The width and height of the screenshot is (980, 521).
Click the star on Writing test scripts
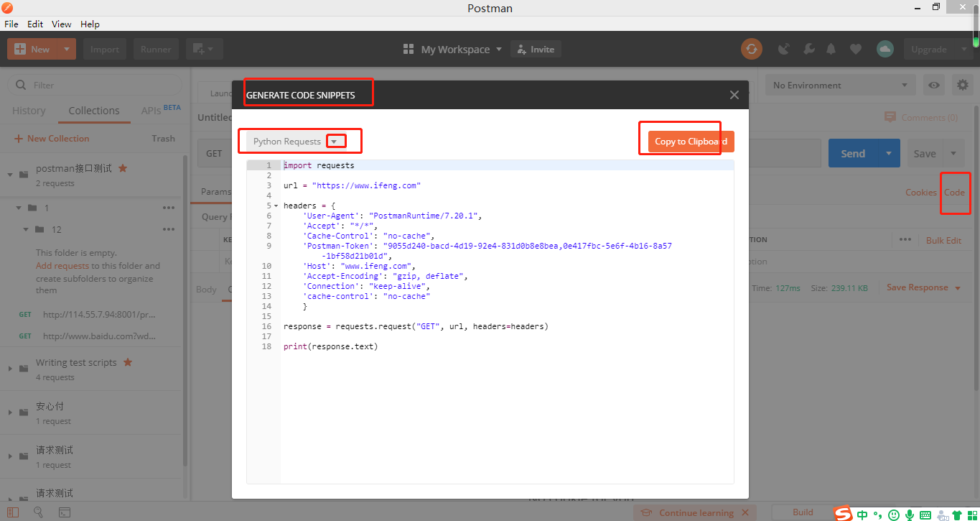tap(128, 362)
